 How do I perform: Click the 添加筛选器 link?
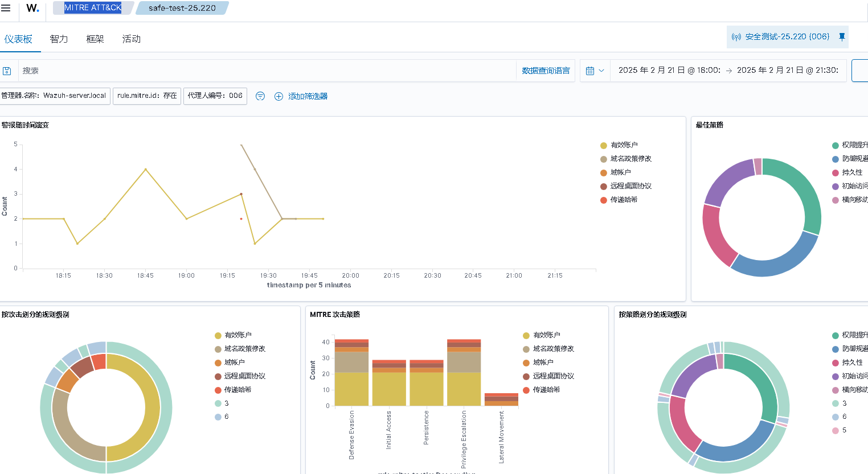coord(308,96)
